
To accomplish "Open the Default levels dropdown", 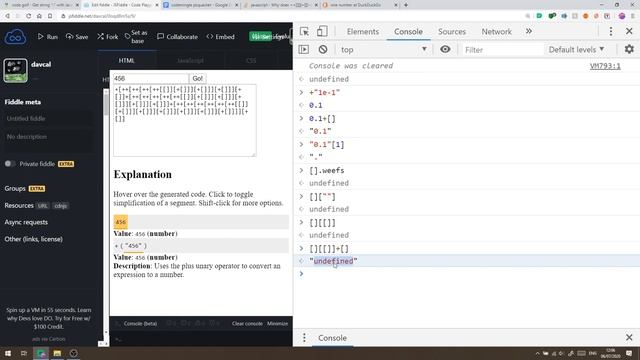I will click(576, 49).
